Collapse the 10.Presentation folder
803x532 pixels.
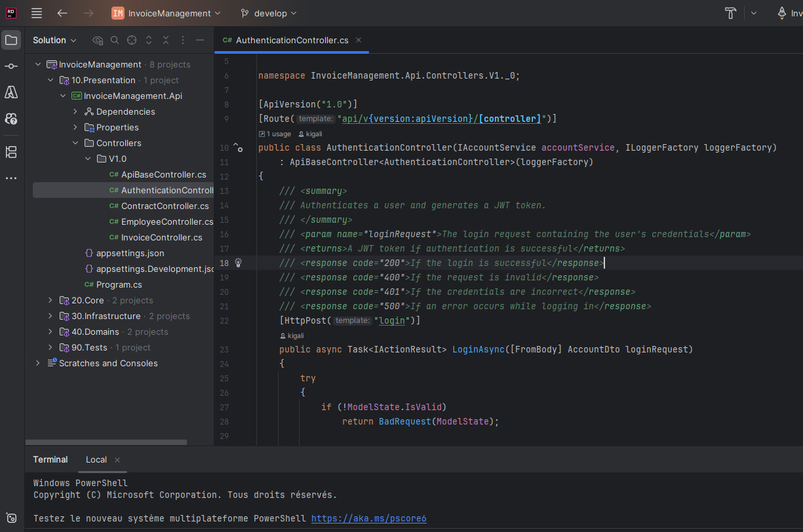coord(50,81)
